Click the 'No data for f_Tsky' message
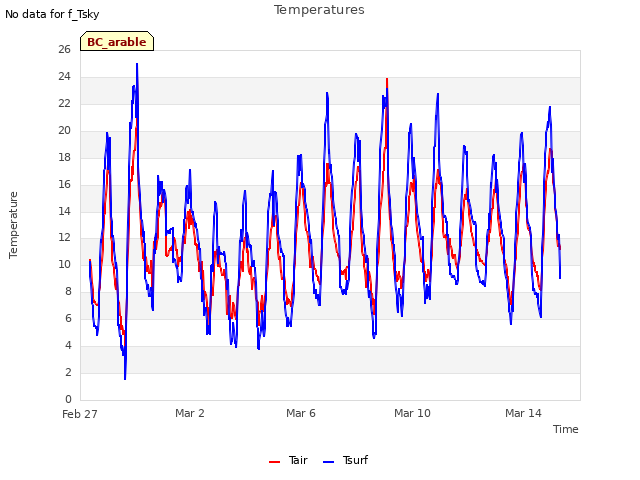This screenshot has width=640, height=480. (x=52, y=14)
